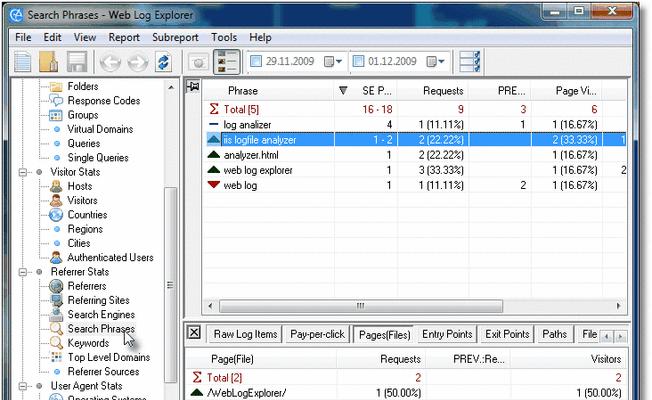Click the horizontal scrollbar thumb in phrase table
This screenshot has width=652, height=400.
tap(361, 306)
